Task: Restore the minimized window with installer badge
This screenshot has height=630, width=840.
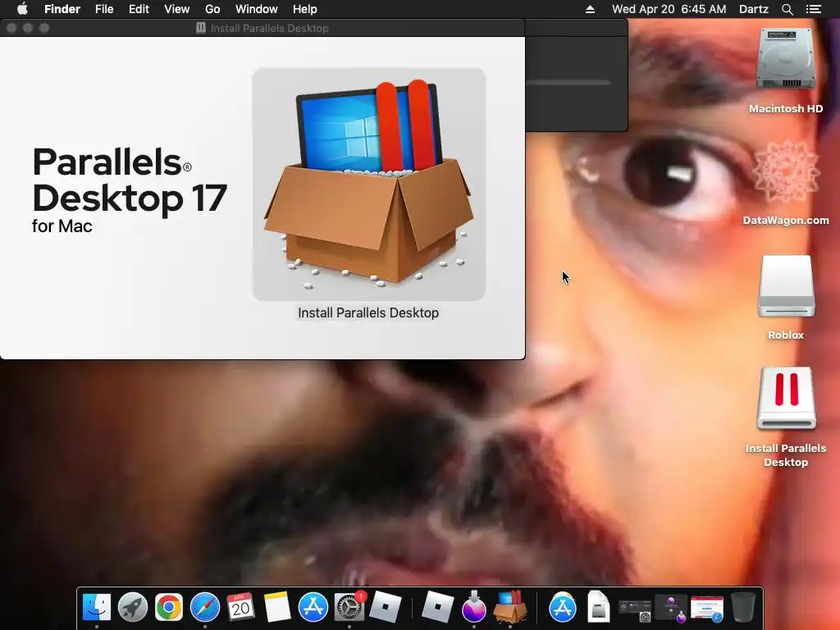Action: pyautogui.click(x=671, y=609)
